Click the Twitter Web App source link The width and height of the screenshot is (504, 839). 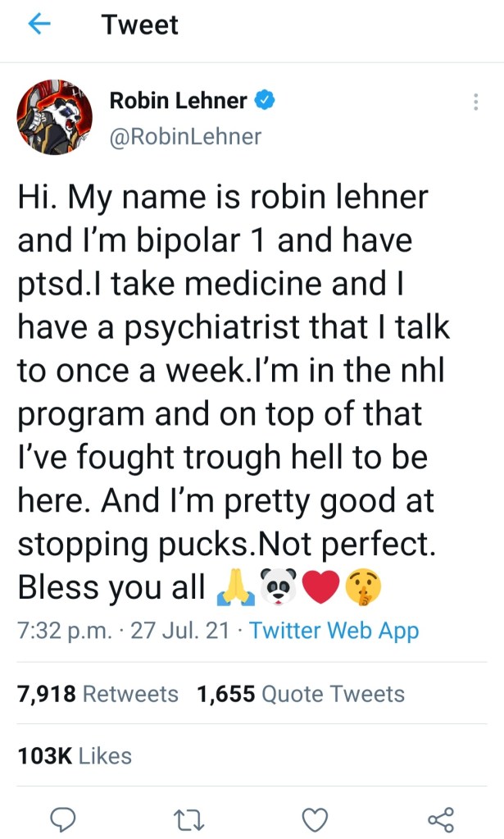click(334, 631)
